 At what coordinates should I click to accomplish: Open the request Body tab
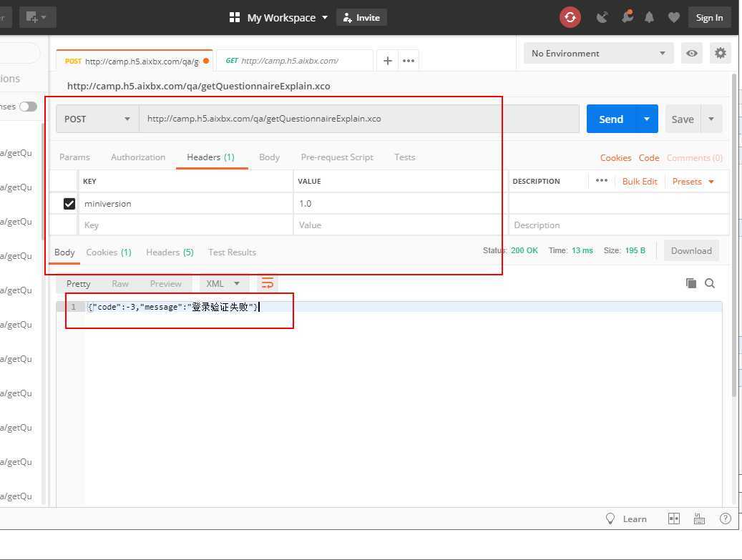coord(269,157)
